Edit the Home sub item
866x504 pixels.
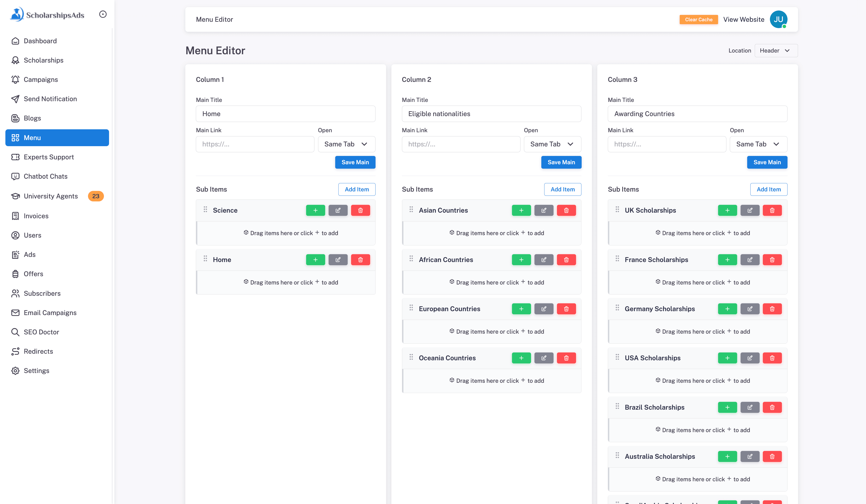click(338, 260)
